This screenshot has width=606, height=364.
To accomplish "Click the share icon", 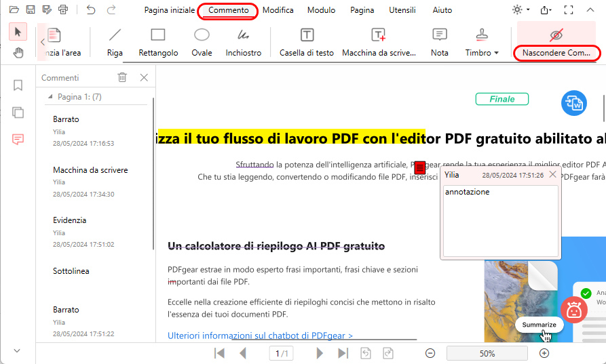I will click(546, 9).
